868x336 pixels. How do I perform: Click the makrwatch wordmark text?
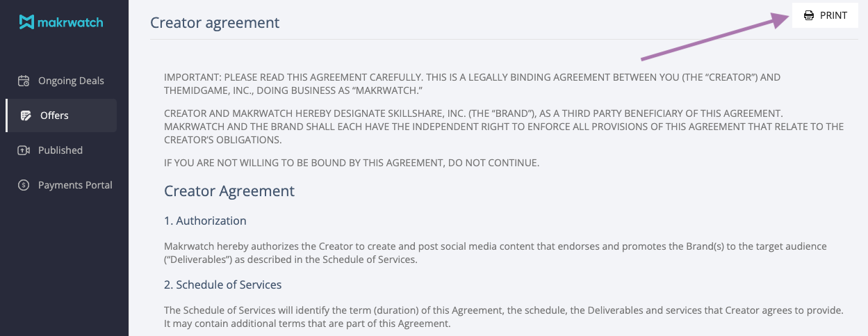[71, 22]
